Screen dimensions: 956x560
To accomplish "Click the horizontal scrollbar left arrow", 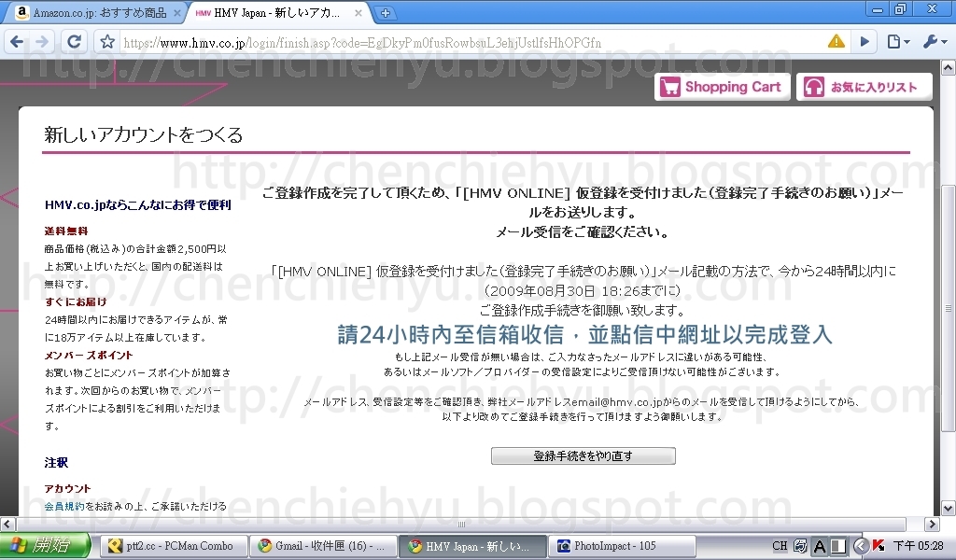I will point(7,524).
